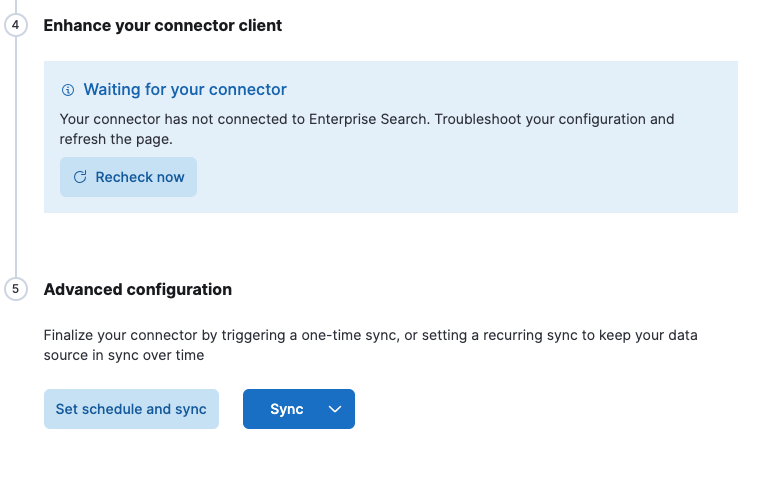Click the refresh the page text

click(x=116, y=139)
